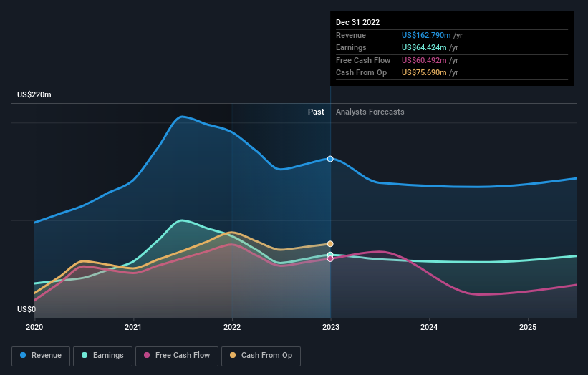Screen dimensions: 588x375
Task: Click the blue Revenue data point marker
Action: pos(330,159)
